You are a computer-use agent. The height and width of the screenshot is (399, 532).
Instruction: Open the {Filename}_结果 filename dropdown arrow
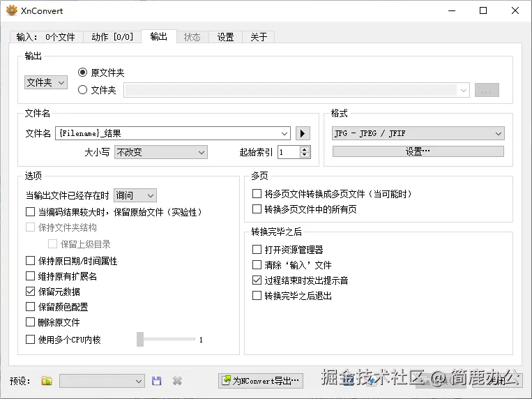pyautogui.click(x=284, y=133)
